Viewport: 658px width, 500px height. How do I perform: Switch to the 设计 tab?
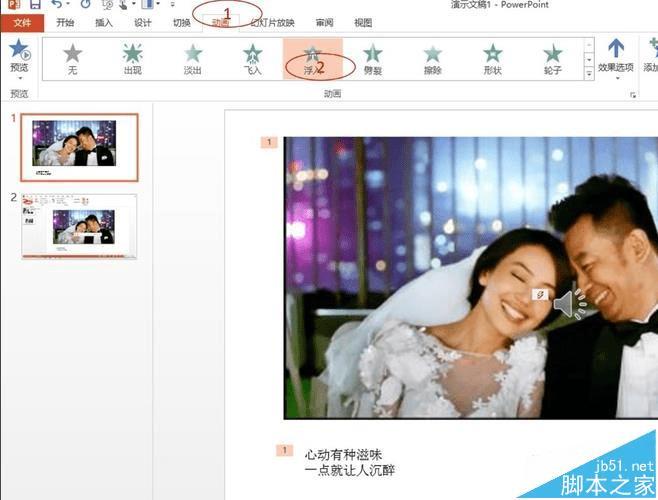(x=143, y=23)
